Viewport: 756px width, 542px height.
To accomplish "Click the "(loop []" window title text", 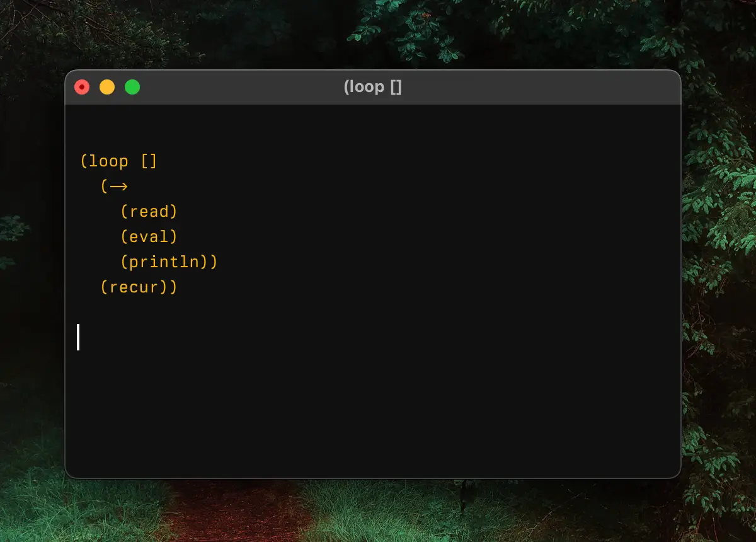I will coord(372,87).
